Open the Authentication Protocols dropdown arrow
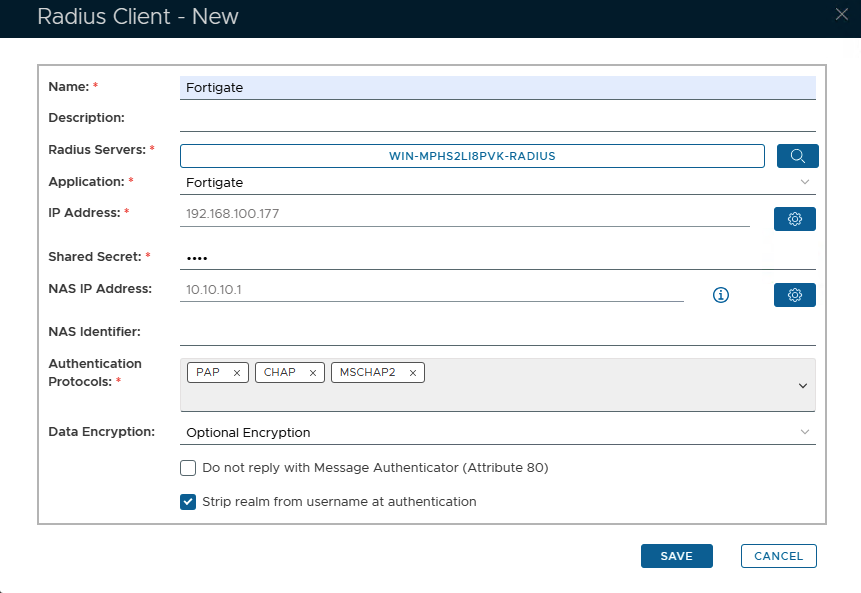Viewport: 861px width, 593px height. (803, 385)
